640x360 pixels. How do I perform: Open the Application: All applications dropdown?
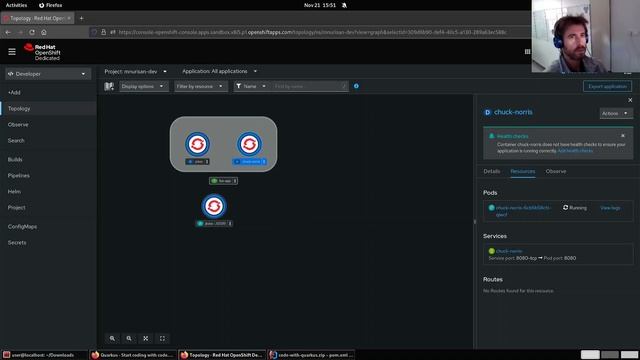[220, 71]
